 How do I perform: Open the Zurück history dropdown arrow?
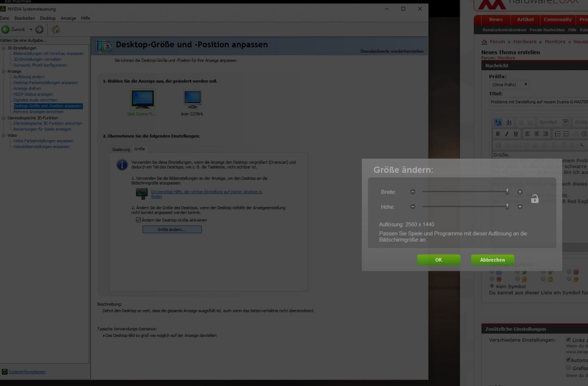coord(31,29)
